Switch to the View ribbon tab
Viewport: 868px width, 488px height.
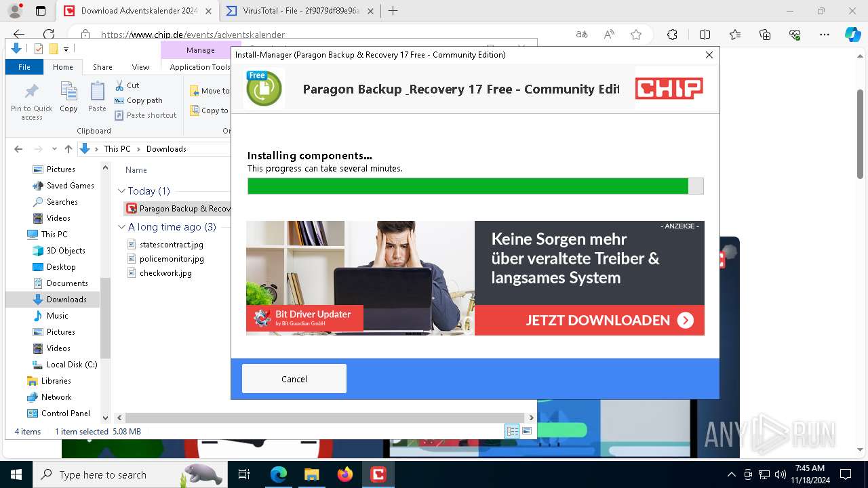(x=140, y=67)
